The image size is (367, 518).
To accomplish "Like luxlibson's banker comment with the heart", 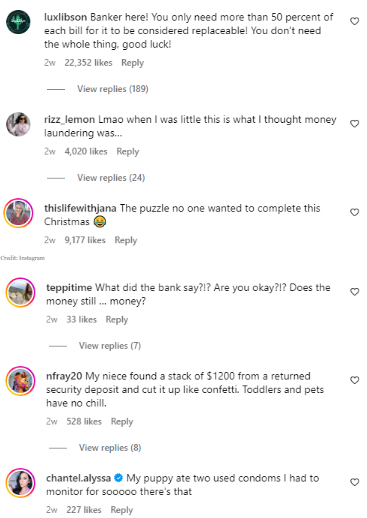I will click(x=354, y=21).
